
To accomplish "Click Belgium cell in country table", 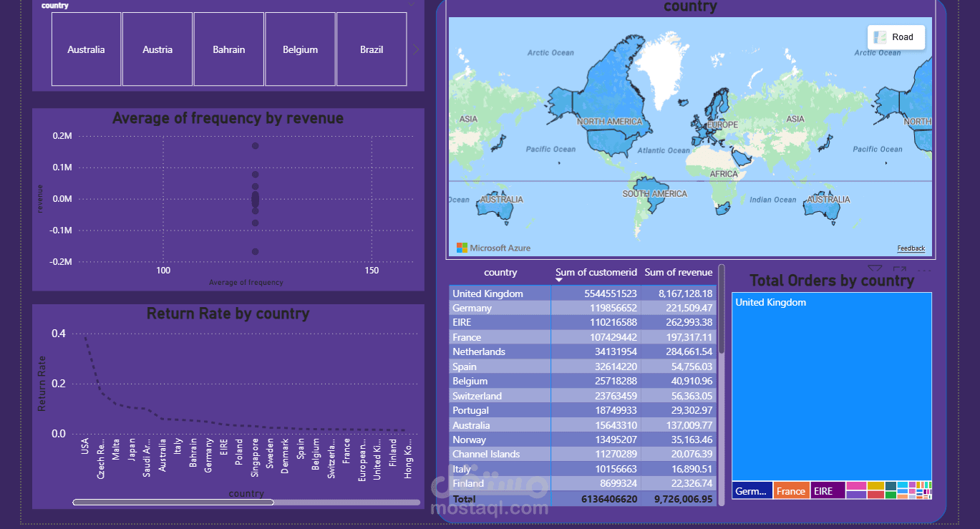I will pyautogui.click(x=500, y=381).
